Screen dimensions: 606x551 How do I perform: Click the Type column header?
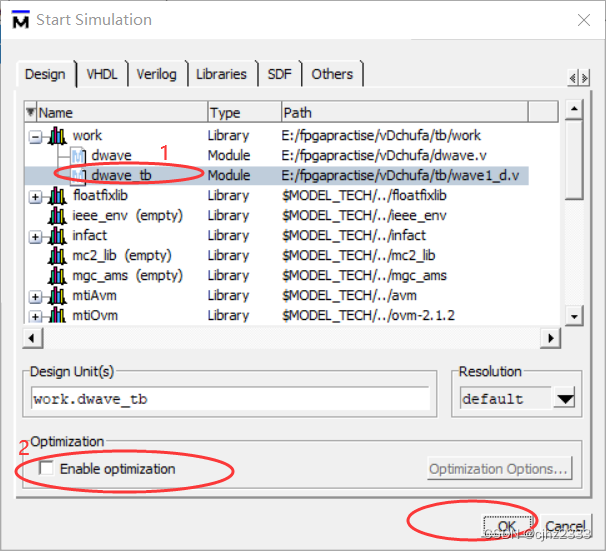[244, 112]
